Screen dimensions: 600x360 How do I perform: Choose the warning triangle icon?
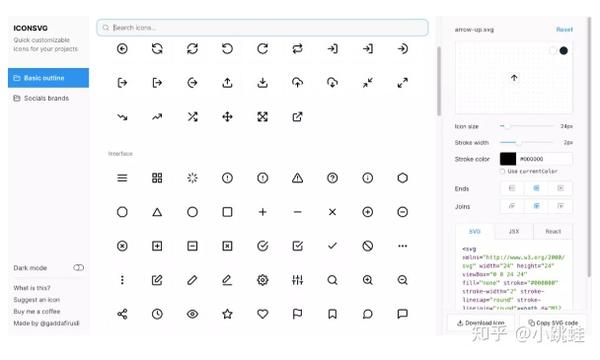point(297,178)
